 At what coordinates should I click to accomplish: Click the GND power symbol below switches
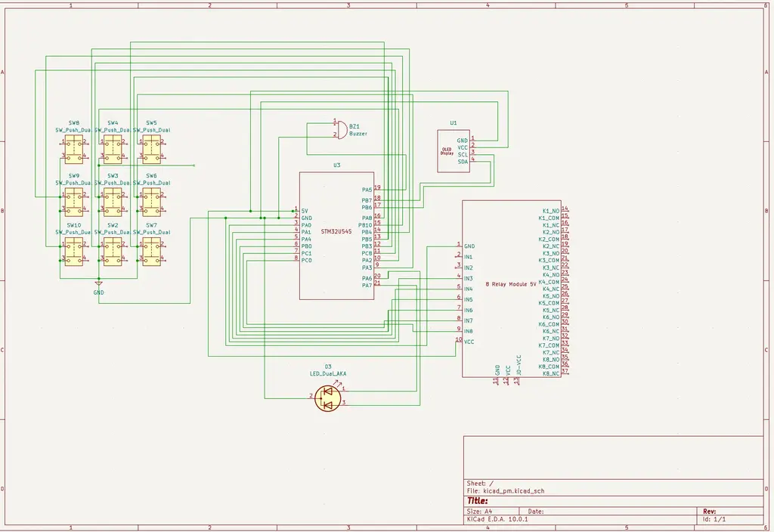coord(99,284)
